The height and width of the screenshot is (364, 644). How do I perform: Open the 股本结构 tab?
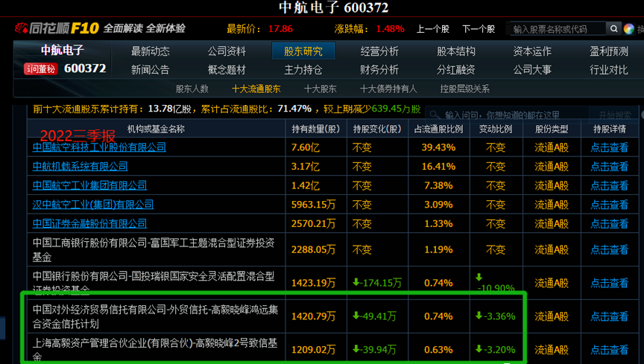(x=456, y=51)
